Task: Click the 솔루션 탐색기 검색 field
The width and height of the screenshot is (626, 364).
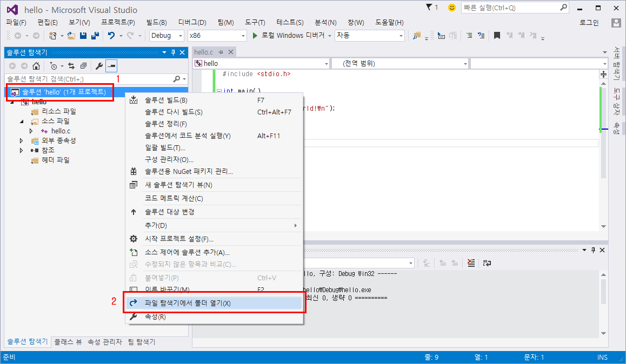Action: coord(96,79)
